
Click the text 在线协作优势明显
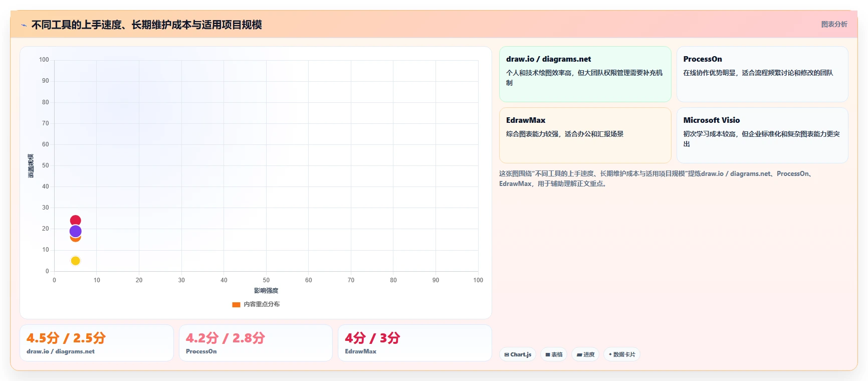click(x=709, y=73)
